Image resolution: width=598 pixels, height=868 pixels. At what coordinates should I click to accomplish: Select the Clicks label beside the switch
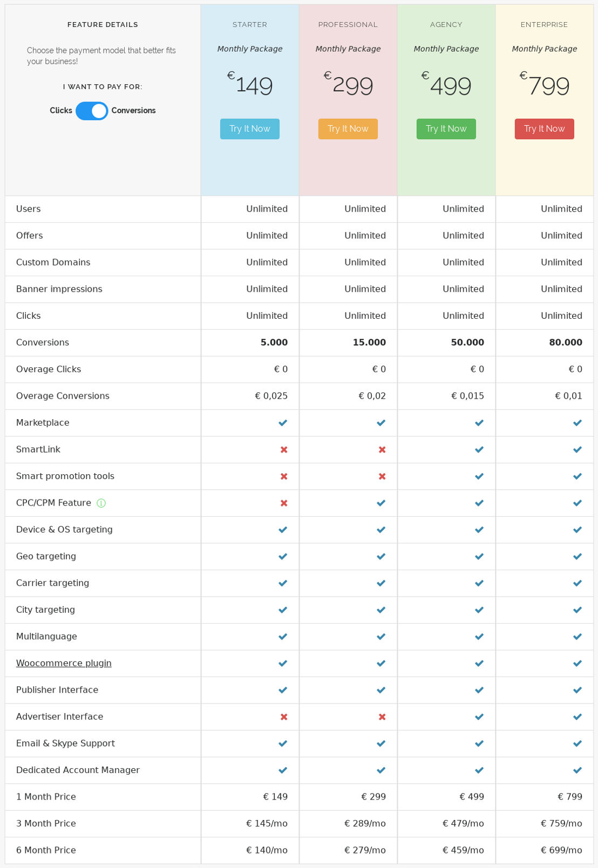[61, 111]
